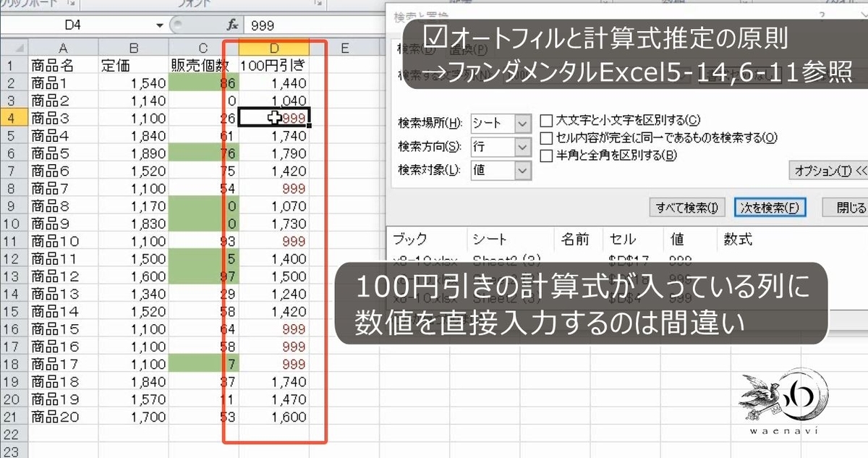Open the Name Box dropdown arrow
The height and width of the screenshot is (458, 868).
click(x=161, y=23)
